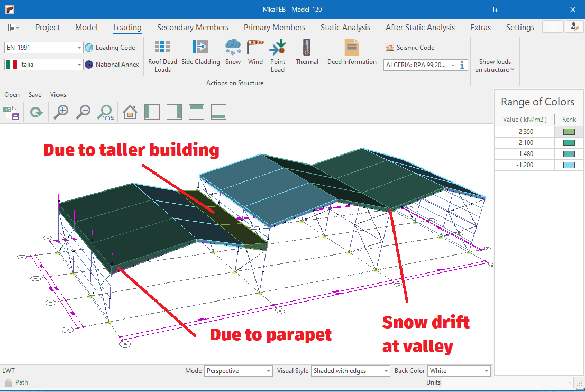Zoom in with the plus magnifier
The height and width of the screenshot is (392, 585).
[61, 112]
